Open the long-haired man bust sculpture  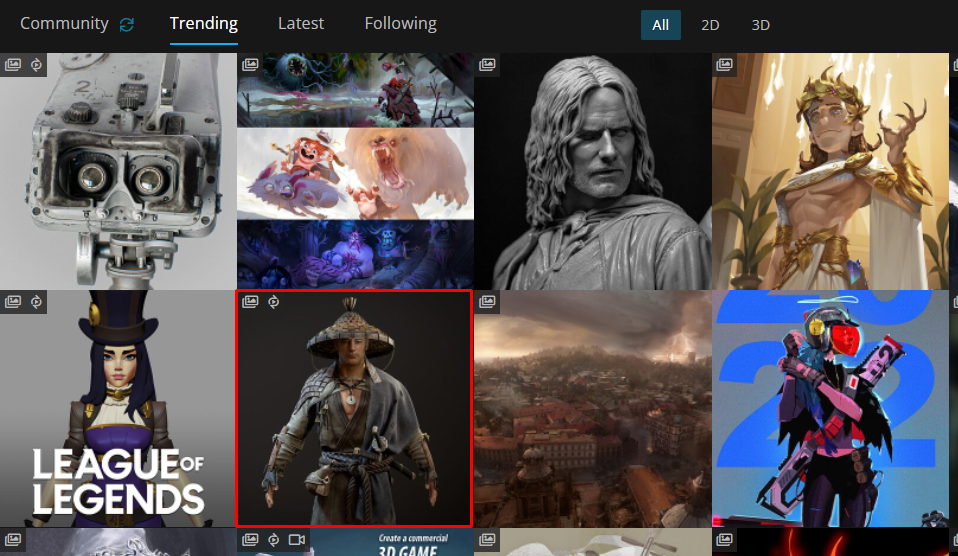coord(593,171)
